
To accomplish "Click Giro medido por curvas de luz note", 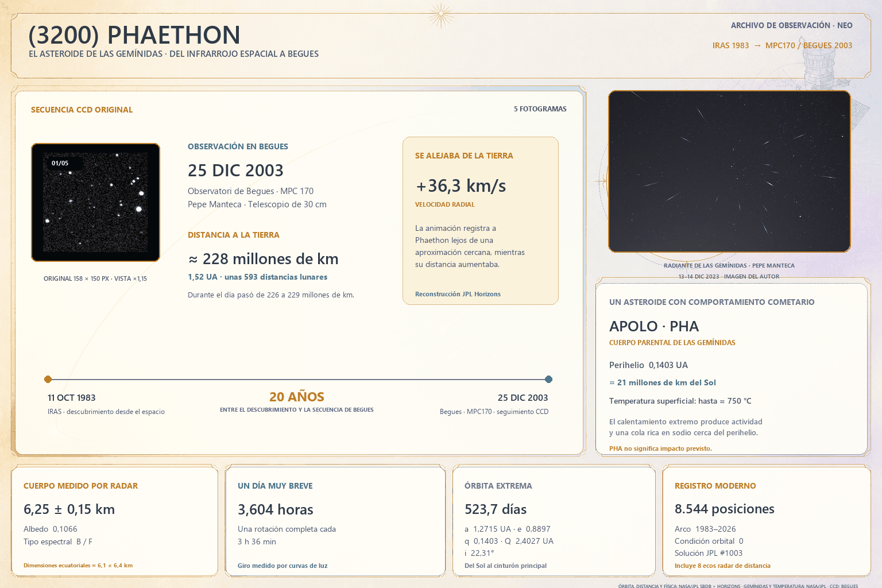I will tap(283, 566).
